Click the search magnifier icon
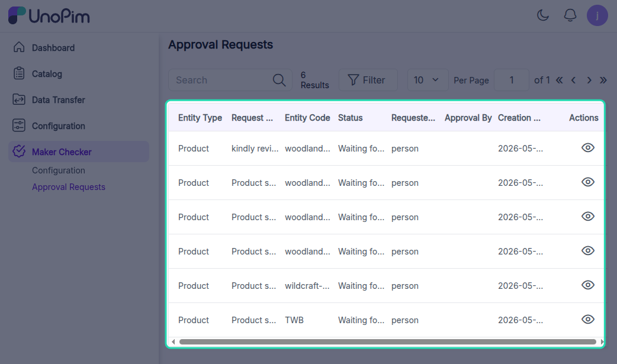This screenshot has height=364, width=617. click(279, 80)
